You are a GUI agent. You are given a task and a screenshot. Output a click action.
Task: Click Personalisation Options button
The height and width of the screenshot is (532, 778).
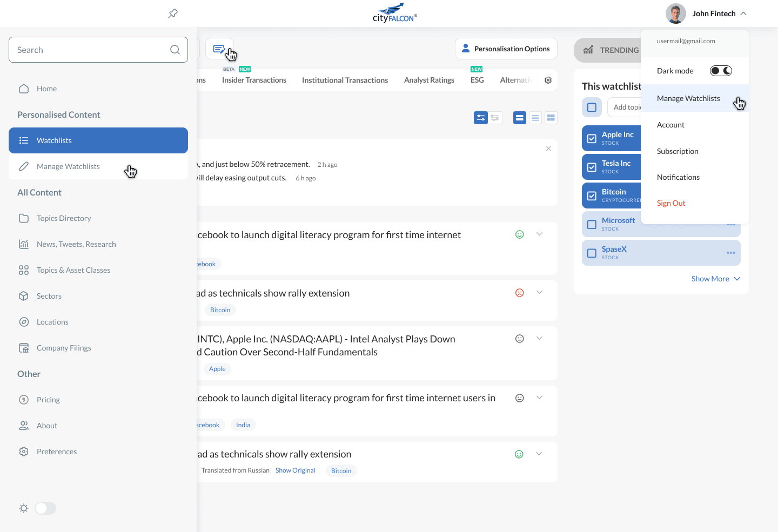tap(506, 49)
